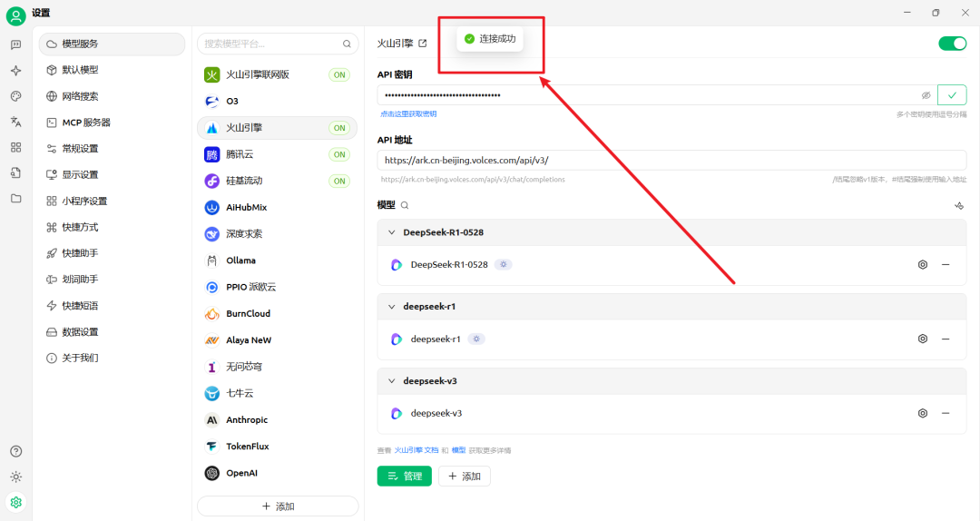
Task: Open 默认模型 settings section
Action: tap(112, 70)
